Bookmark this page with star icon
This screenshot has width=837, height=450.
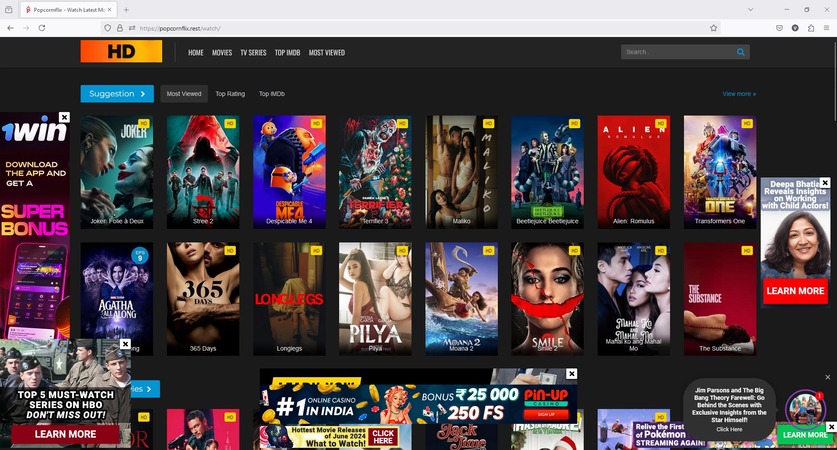pyautogui.click(x=713, y=28)
